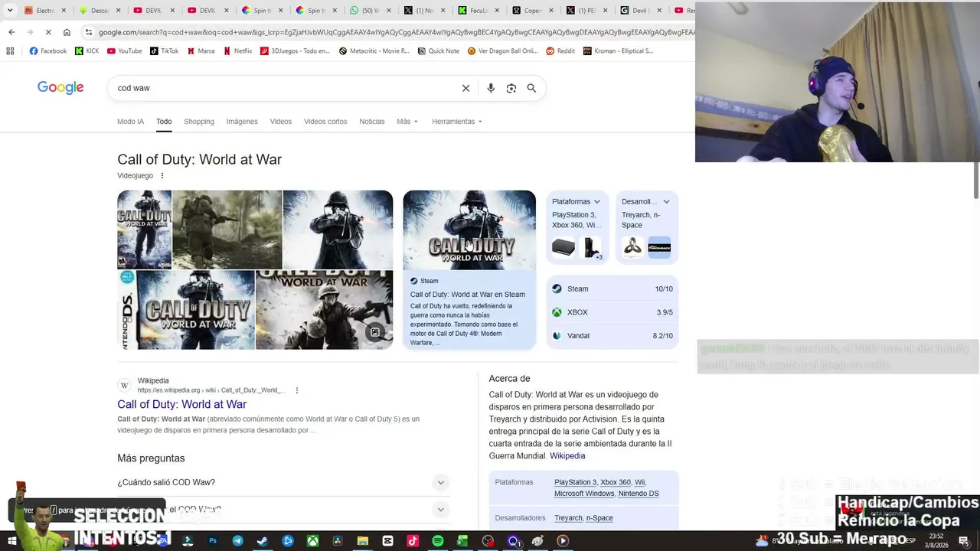Open the options menu beside Videojuego

162,176
